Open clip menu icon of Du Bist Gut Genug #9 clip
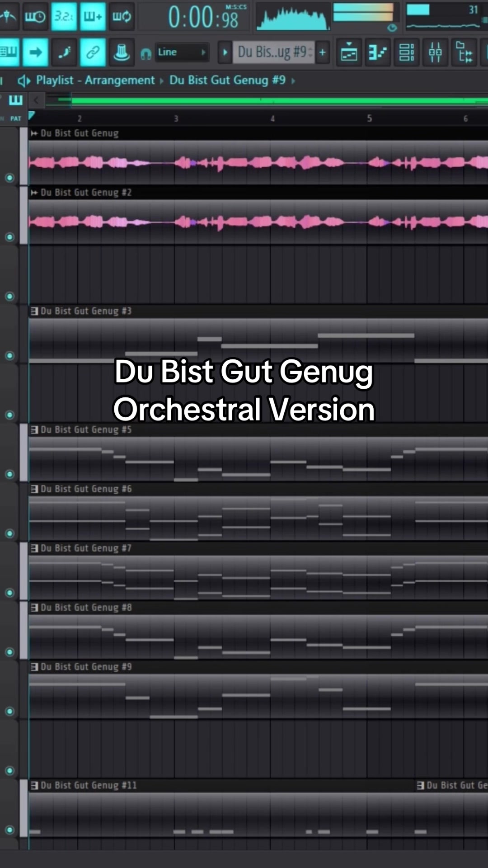This screenshot has width=488, height=868. 34,666
